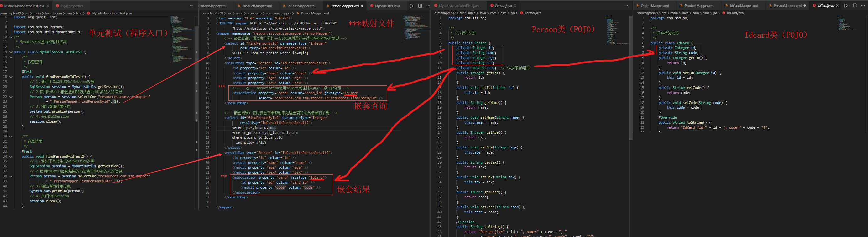Select the IdCard.java tab
Screen dimensions: 868x237
tap(825, 6)
